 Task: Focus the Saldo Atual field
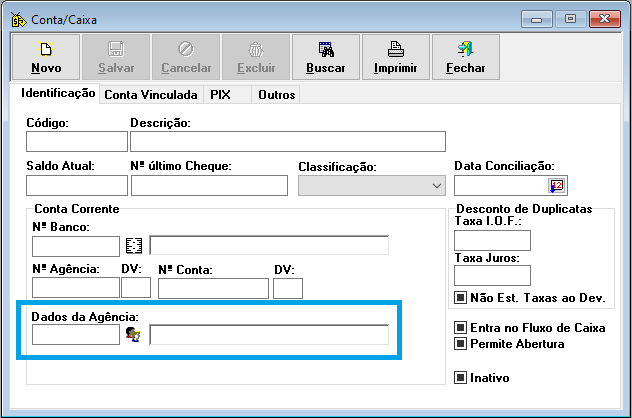[x=77, y=186]
